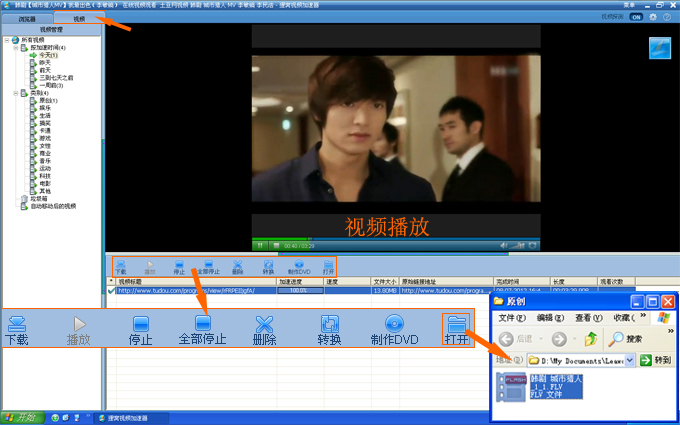Open the 编辑(E) menu in 原创 window

[550, 318]
